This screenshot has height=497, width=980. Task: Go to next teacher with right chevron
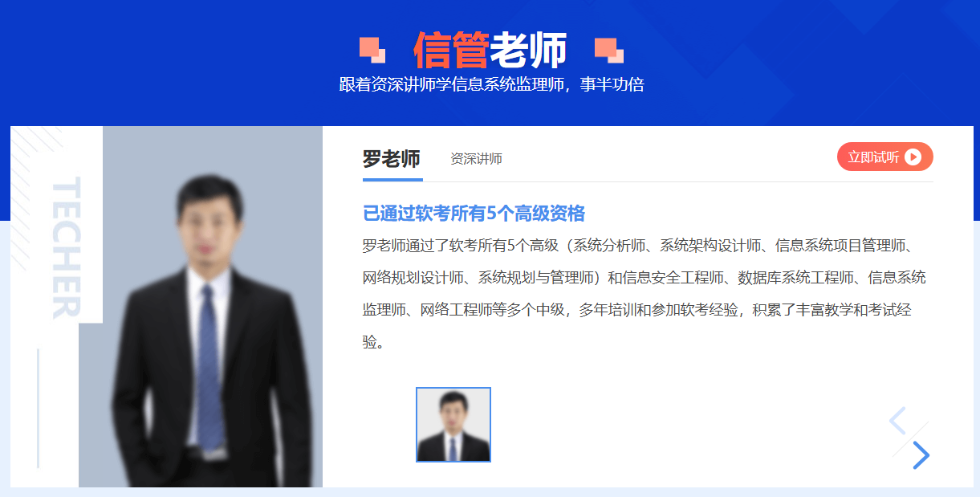[x=921, y=455]
